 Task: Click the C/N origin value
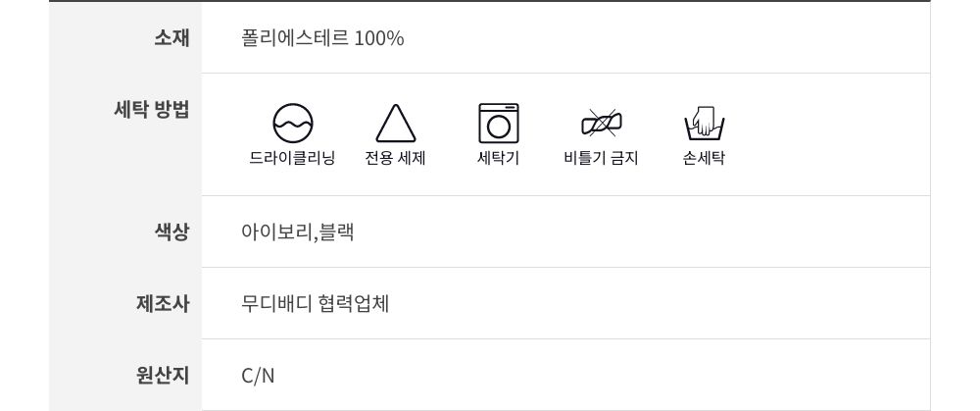pos(258,376)
